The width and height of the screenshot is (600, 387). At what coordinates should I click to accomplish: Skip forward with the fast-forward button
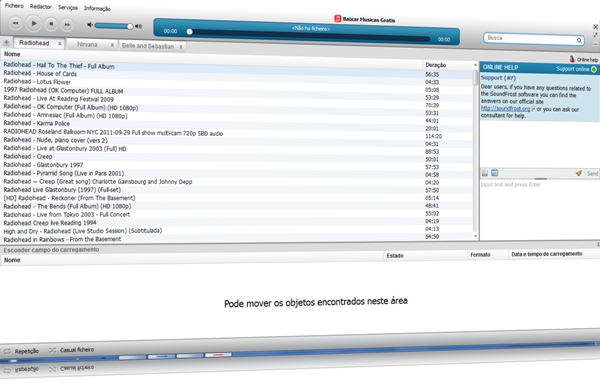(67, 24)
